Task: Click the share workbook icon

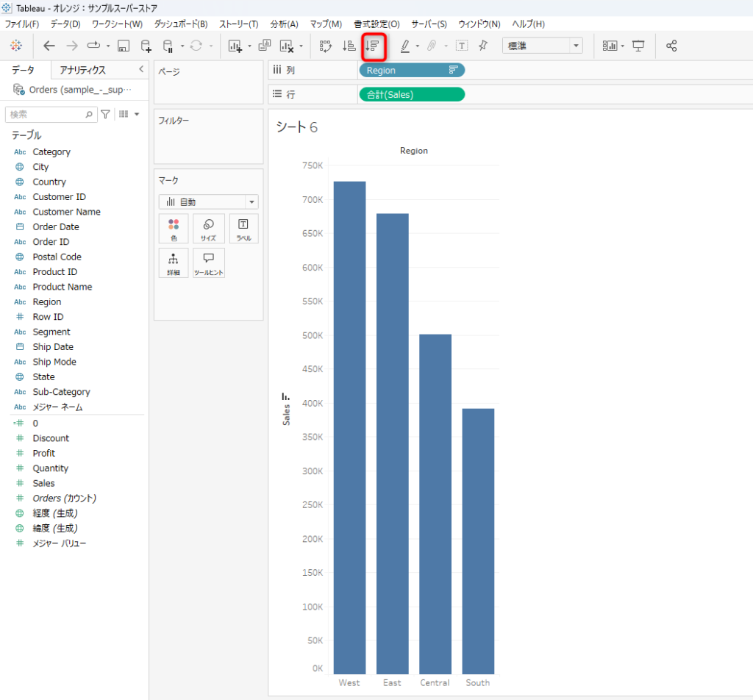Action: coord(671,46)
